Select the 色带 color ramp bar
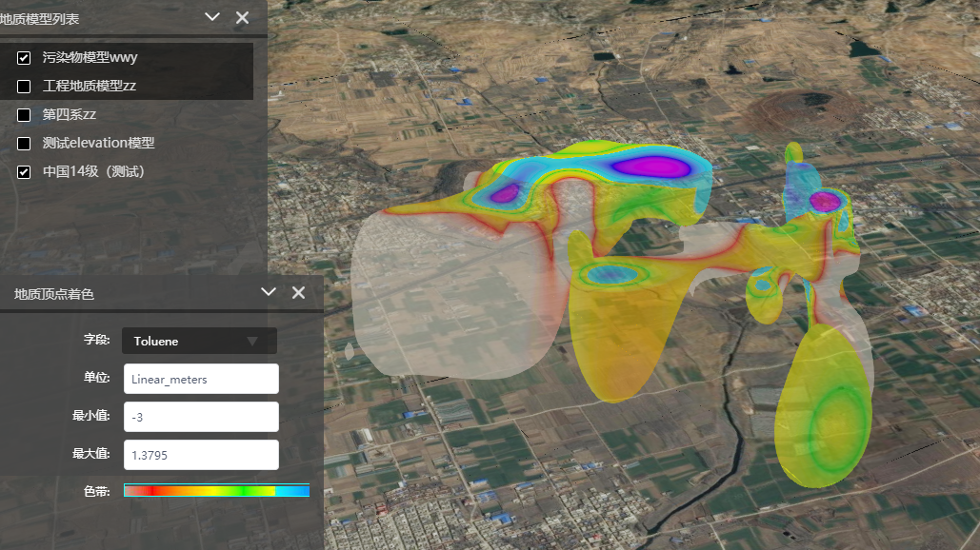980x550 pixels. 217,491
